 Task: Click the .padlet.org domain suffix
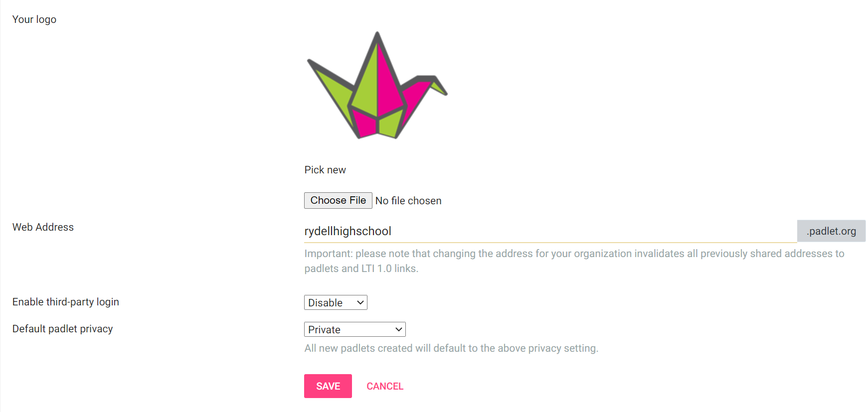tap(831, 231)
